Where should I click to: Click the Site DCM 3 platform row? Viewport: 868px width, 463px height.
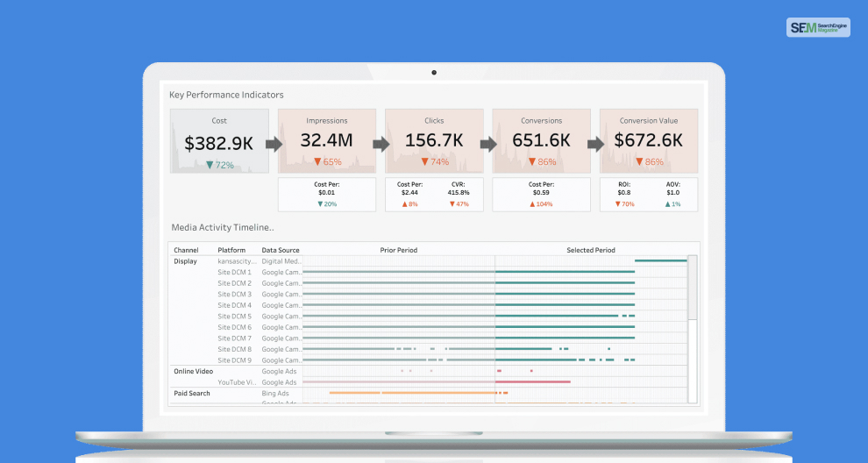(x=235, y=294)
